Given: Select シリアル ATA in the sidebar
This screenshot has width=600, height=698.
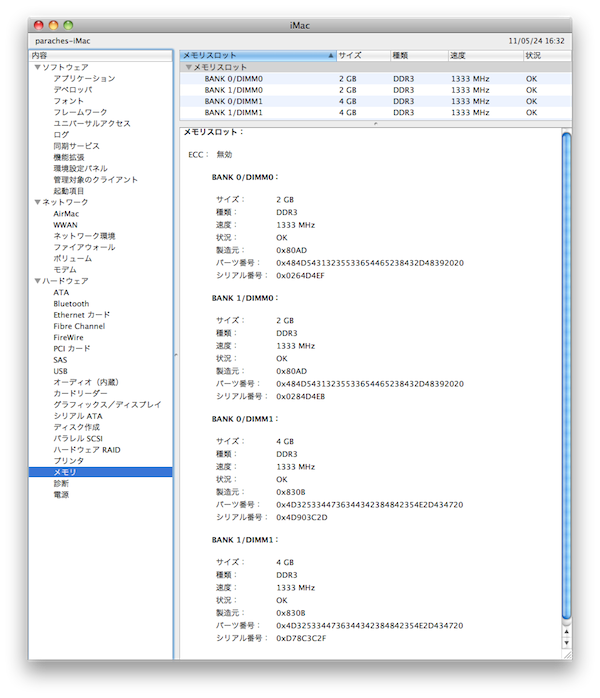Looking at the screenshot, I should pos(78,416).
